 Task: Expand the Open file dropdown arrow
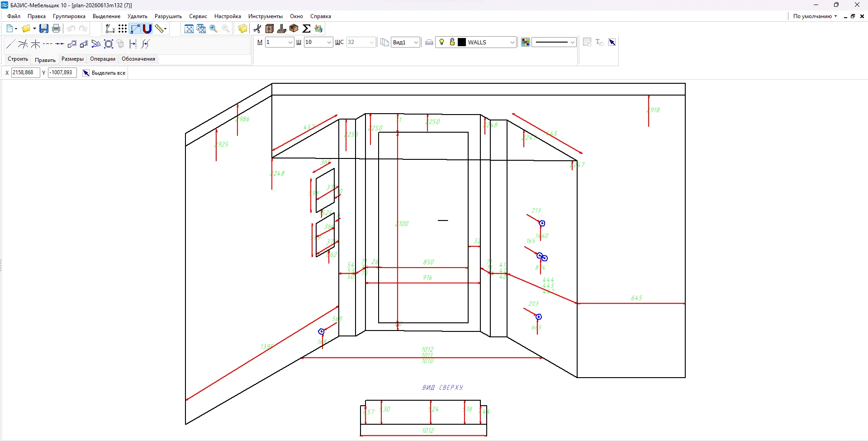pos(34,29)
